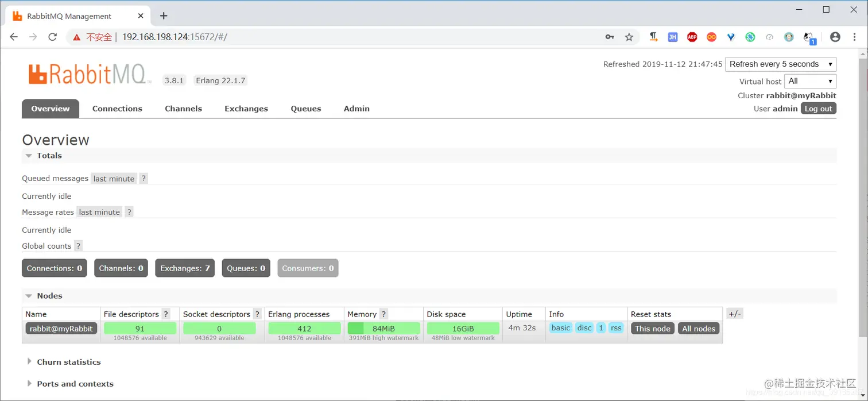868x401 pixels.
Task: Open the Exchanges tab
Action: (x=246, y=109)
